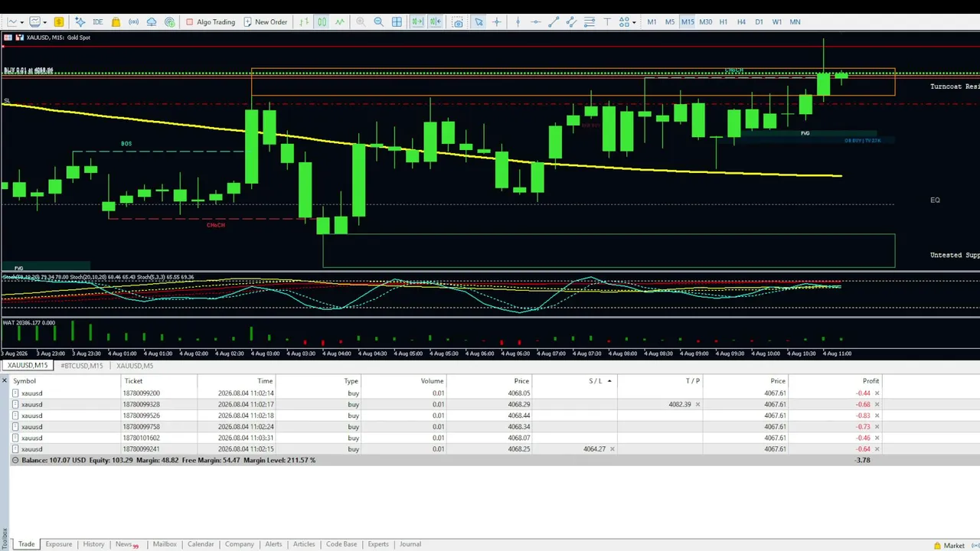Switch timeframe to M30

pos(706,21)
